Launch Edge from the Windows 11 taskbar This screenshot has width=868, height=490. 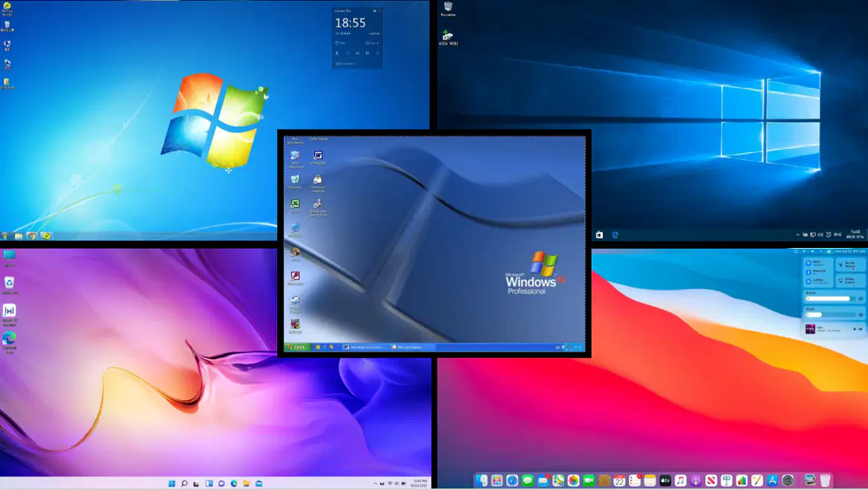(x=234, y=483)
